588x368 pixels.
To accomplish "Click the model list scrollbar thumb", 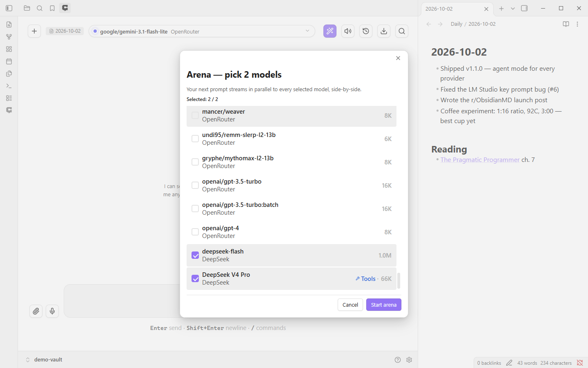I will 399,280.
